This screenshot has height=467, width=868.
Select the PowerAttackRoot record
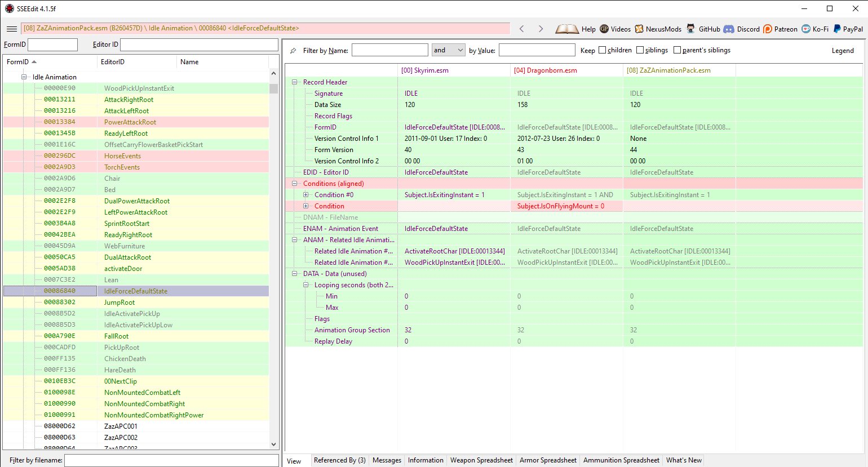136,122
